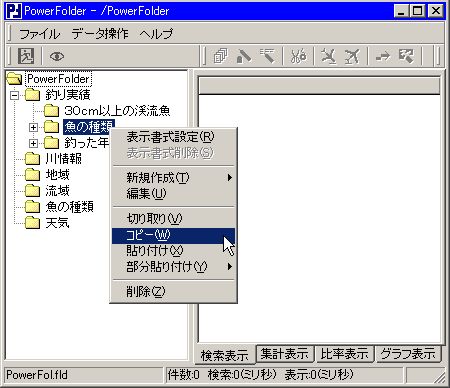The image size is (450, 388).
Task: Select the 30cm以上の渓流魚 tree label
Action: point(117,111)
